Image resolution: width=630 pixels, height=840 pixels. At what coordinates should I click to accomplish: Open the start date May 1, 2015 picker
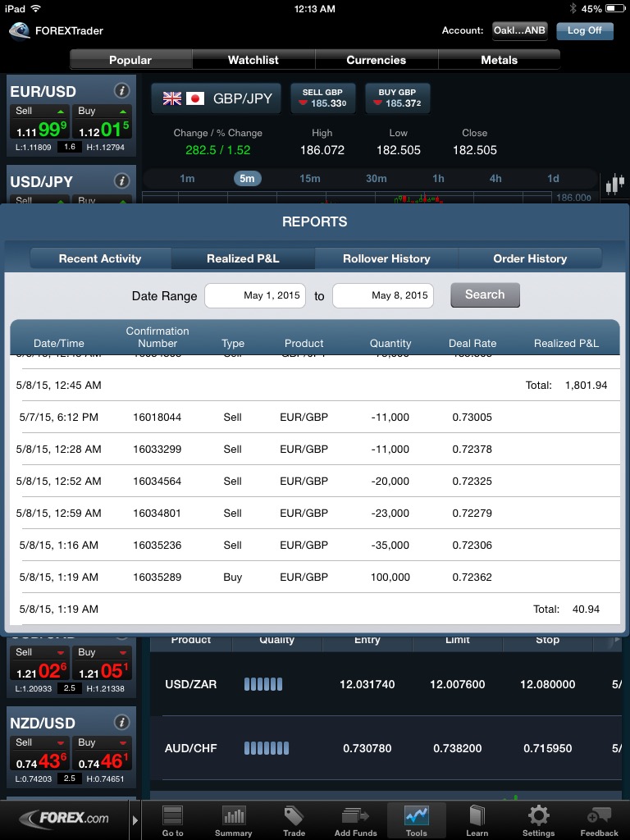[255, 295]
